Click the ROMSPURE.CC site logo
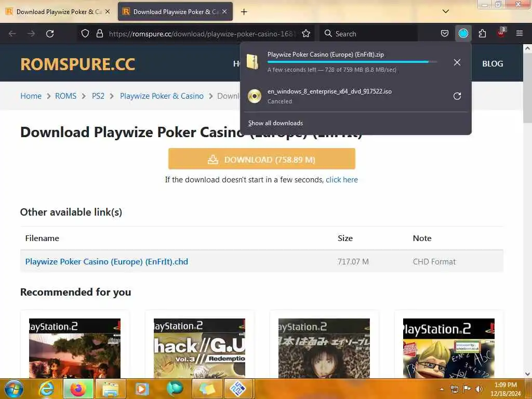The height and width of the screenshot is (399, 532). tap(78, 64)
